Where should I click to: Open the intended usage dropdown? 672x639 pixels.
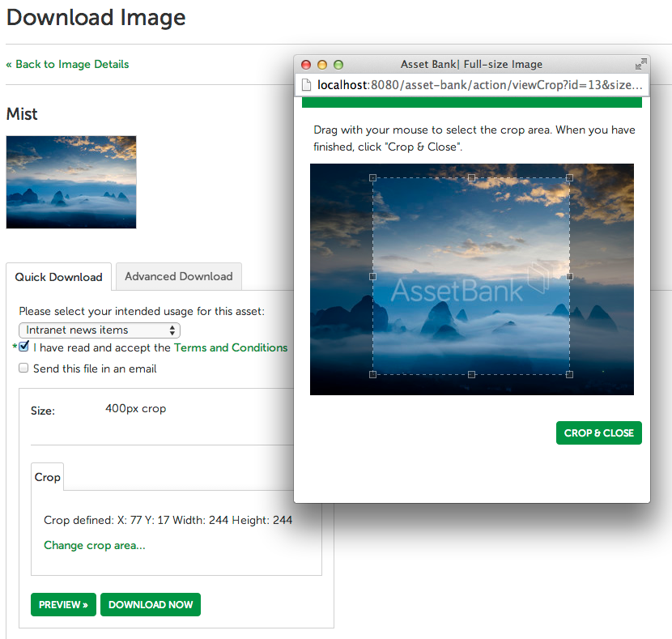[100, 330]
